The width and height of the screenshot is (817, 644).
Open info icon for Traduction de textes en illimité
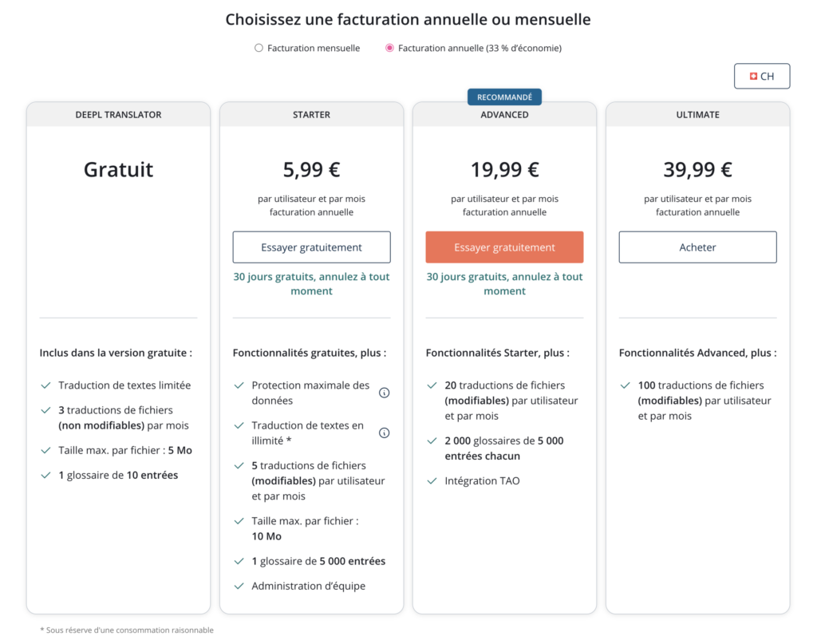(384, 433)
